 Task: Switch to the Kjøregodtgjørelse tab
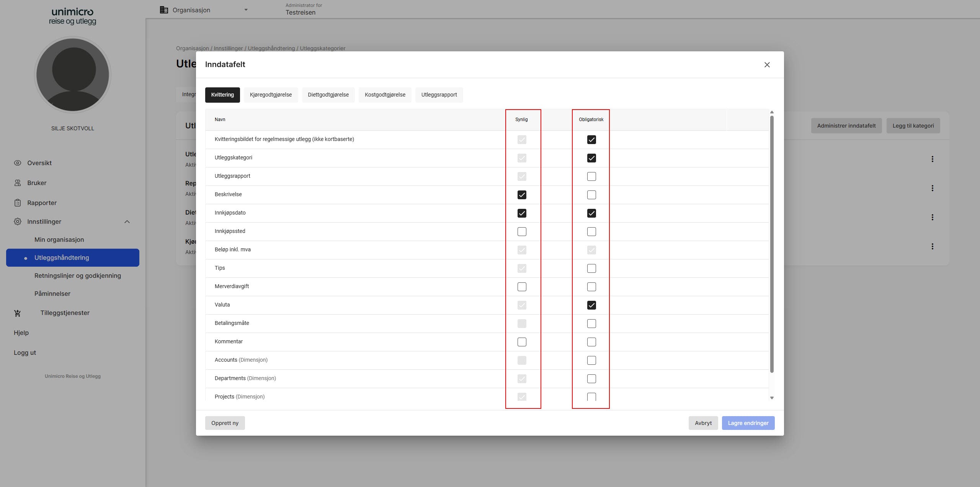point(271,95)
